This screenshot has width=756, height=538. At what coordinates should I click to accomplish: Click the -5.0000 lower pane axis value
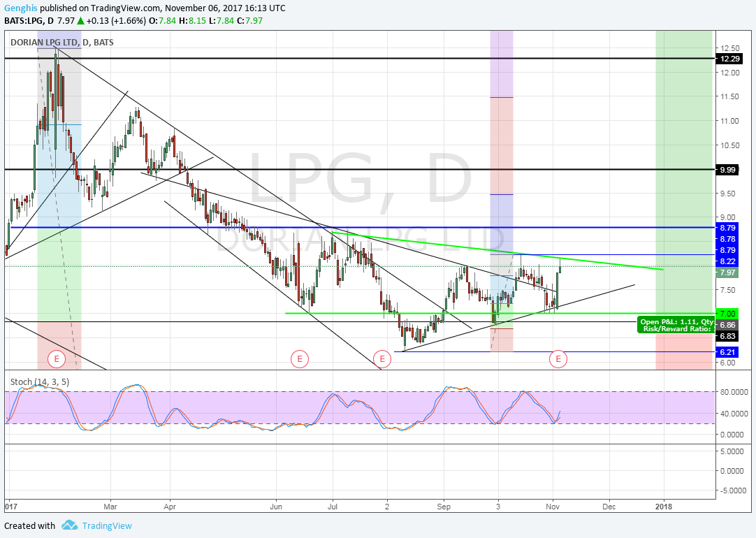(735, 490)
